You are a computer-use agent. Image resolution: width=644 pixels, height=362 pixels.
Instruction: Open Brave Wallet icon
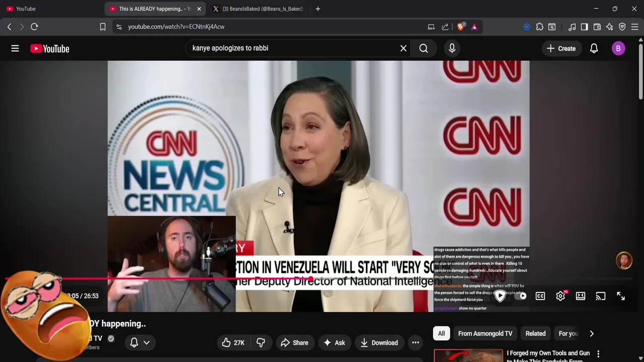point(597,27)
